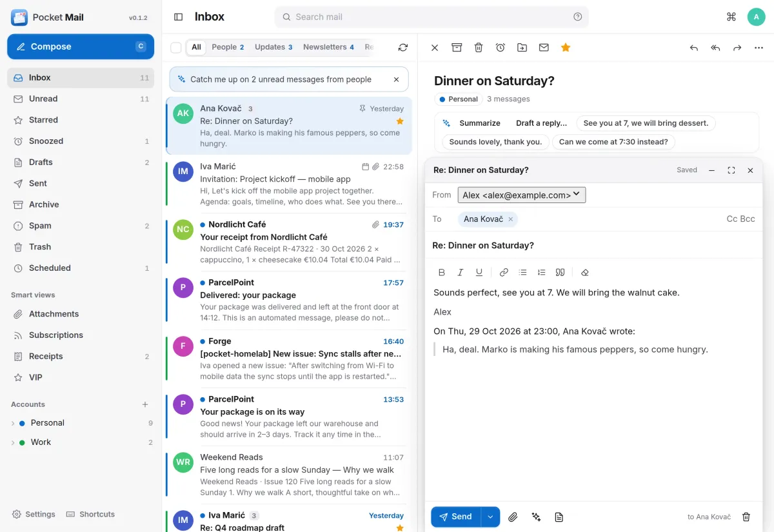Toggle bold formatting in reply
The height and width of the screenshot is (532, 774).
point(442,272)
